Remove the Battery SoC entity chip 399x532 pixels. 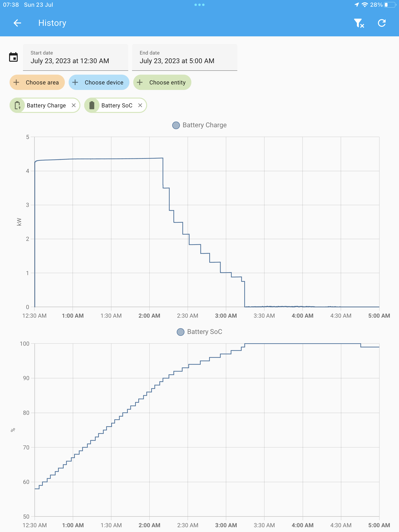tap(140, 105)
